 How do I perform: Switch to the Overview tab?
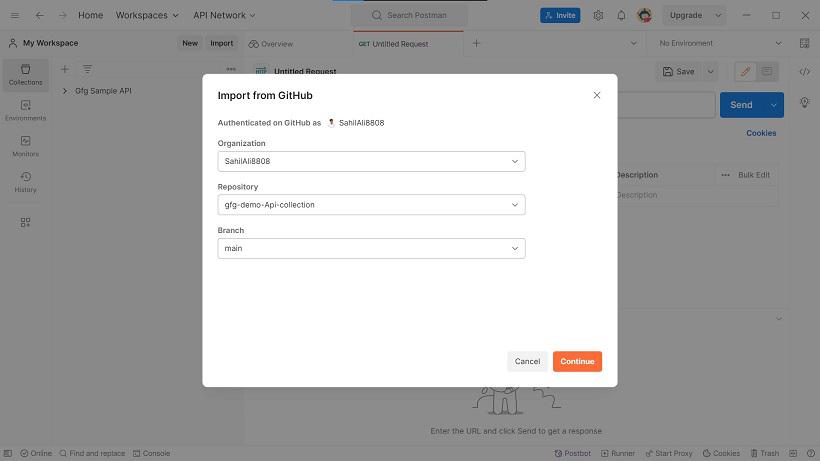[271, 44]
